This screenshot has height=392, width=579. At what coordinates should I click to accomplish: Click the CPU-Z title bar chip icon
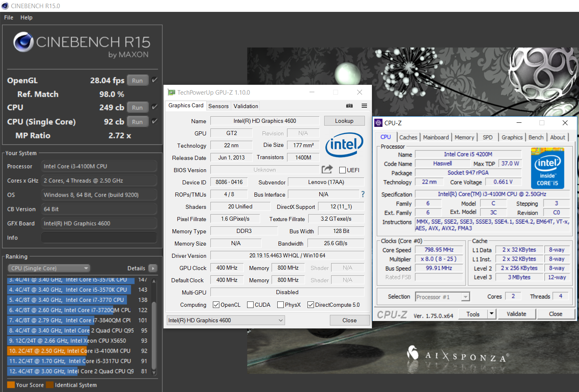point(378,123)
